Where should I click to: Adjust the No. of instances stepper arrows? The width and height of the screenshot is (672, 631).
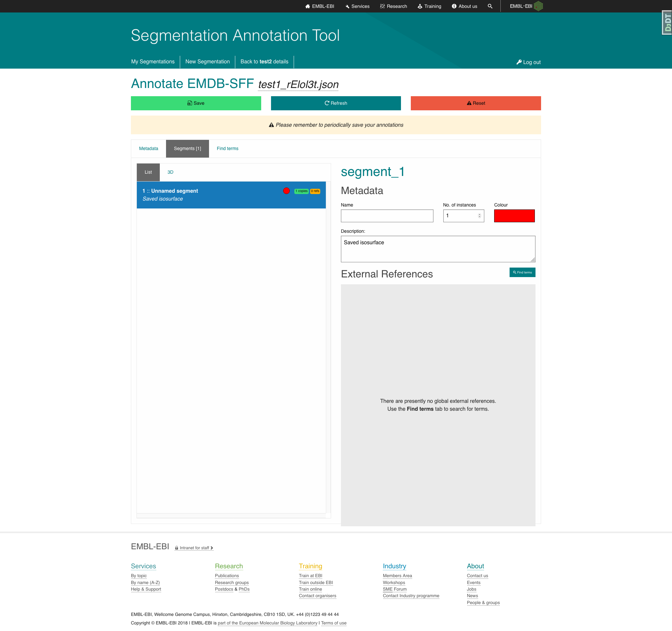(x=479, y=216)
